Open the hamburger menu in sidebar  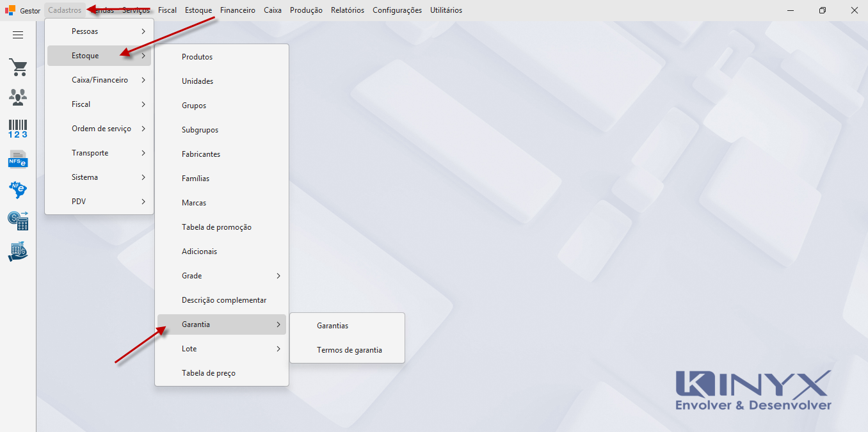click(18, 35)
